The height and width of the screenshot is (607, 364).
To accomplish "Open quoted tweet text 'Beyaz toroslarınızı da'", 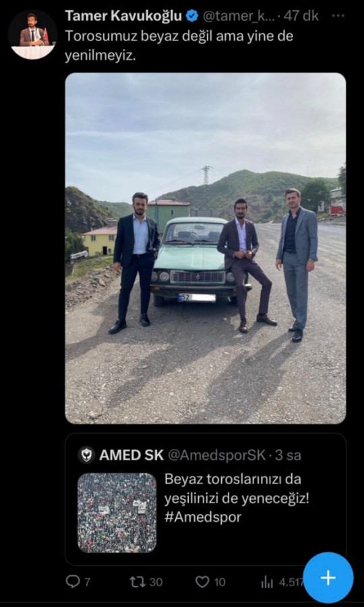I will pos(233,479).
